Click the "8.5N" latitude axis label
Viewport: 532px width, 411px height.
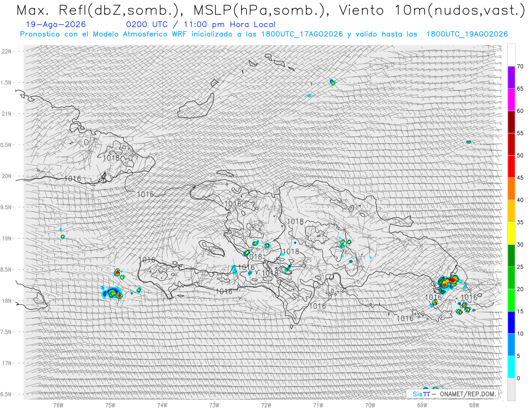coord(6,270)
